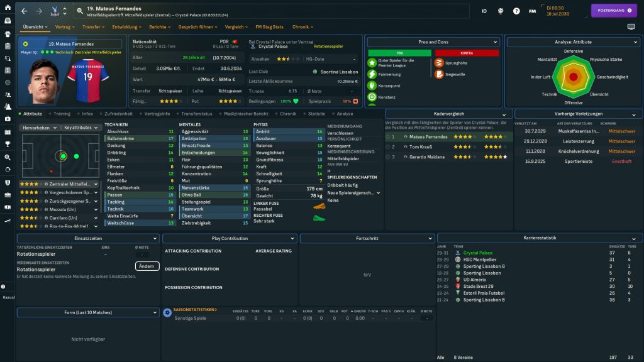Click the Ändern button for playing time
This screenshot has height=362, width=644.
point(146,266)
